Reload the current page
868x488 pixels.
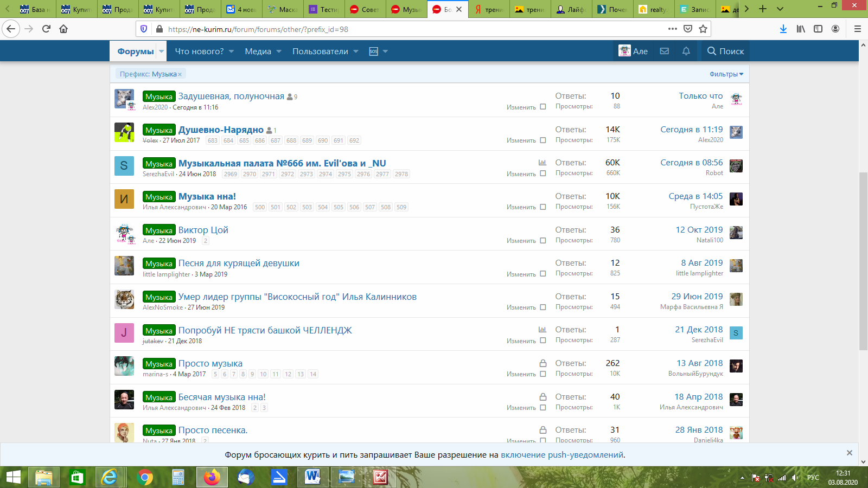pos(46,29)
